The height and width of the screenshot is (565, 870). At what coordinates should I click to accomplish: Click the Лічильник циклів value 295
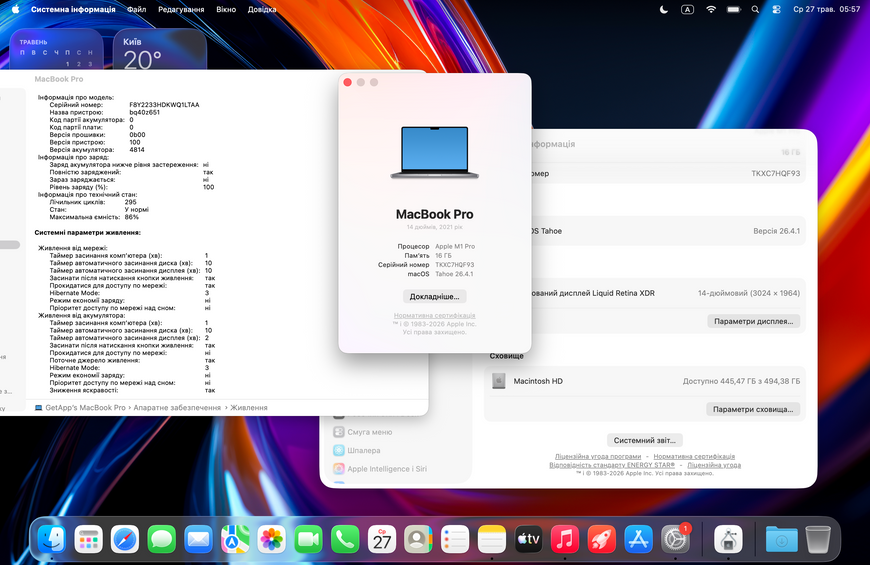(130, 202)
